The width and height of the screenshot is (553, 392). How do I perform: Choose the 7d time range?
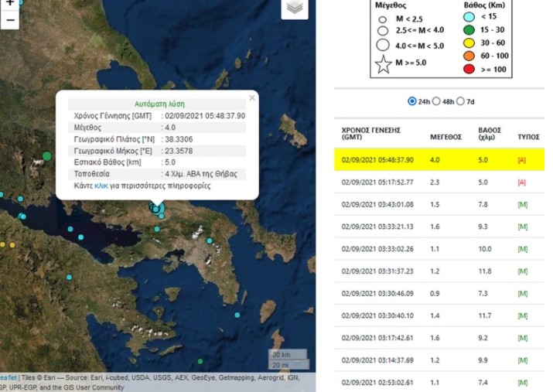click(x=462, y=101)
